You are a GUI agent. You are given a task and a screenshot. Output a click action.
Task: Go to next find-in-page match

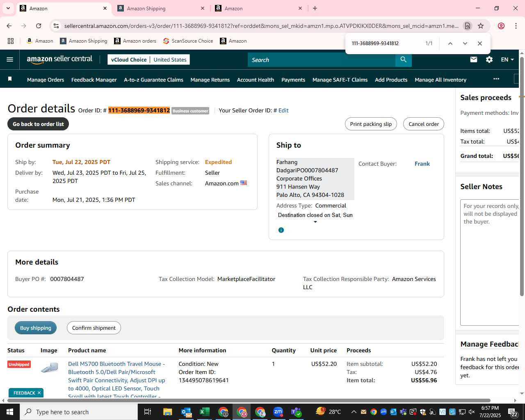coord(465,43)
